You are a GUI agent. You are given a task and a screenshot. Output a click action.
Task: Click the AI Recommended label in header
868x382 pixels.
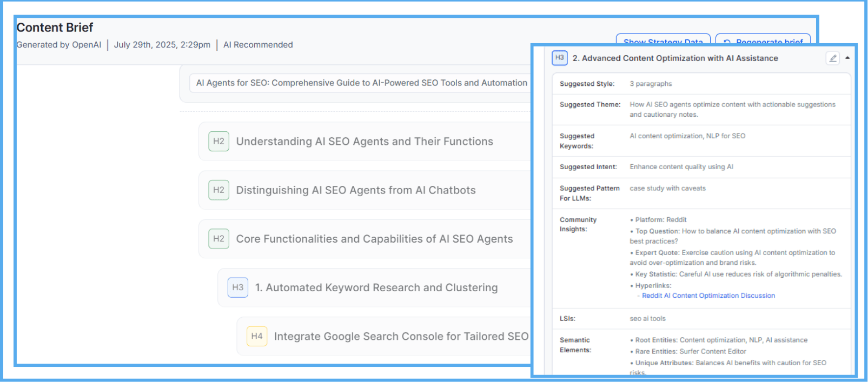(x=258, y=45)
